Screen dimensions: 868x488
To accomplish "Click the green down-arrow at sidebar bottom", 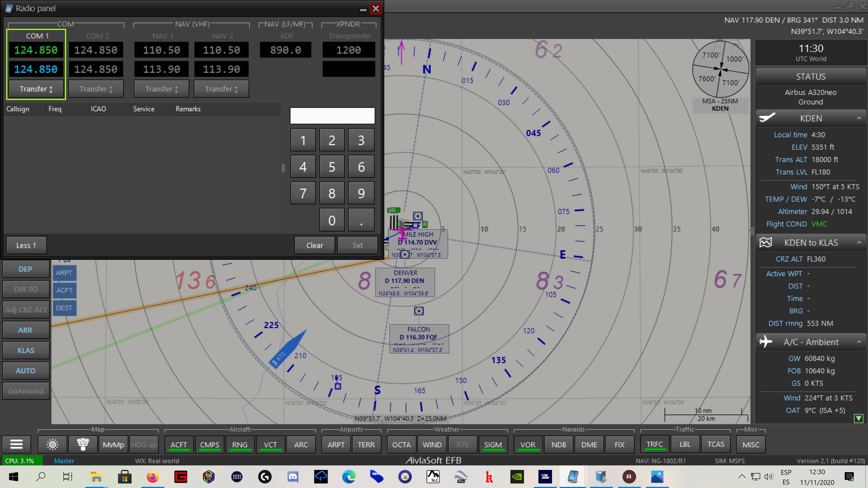I will [859, 418].
